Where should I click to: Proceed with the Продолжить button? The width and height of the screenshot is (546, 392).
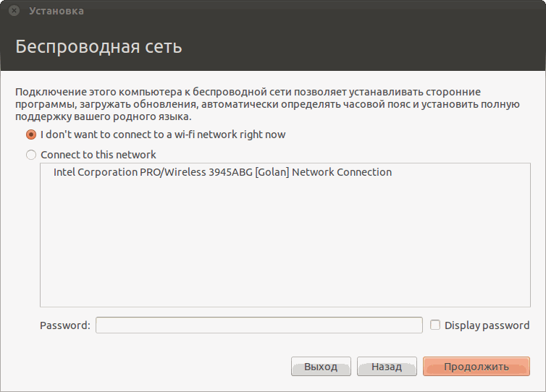pyautogui.click(x=476, y=367)
